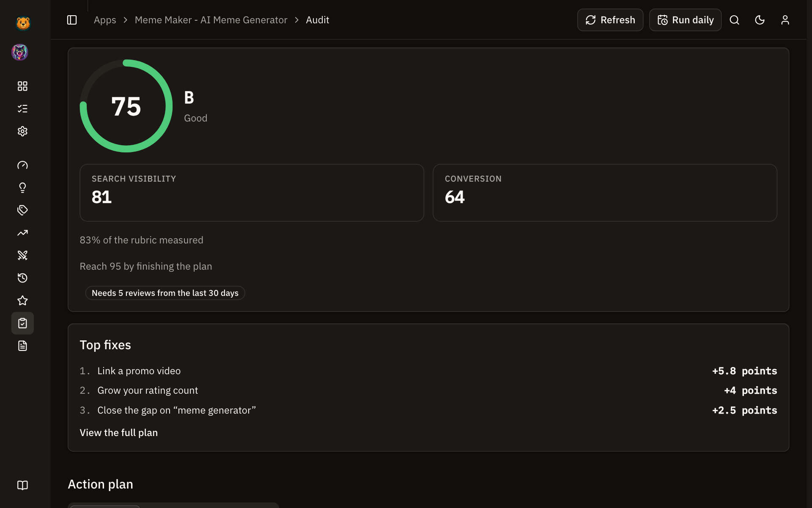
Task: Click the Refresh button
Action: coord(610,20)
